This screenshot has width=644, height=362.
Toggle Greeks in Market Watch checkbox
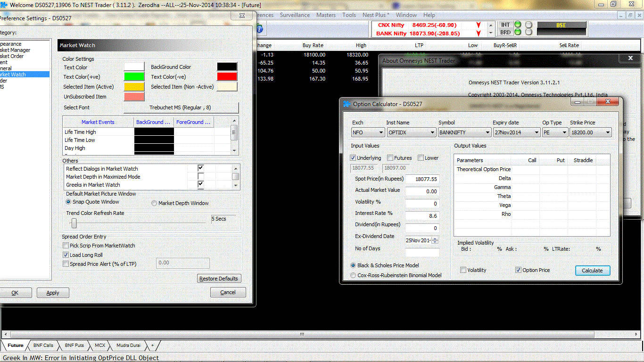point(200,184)
